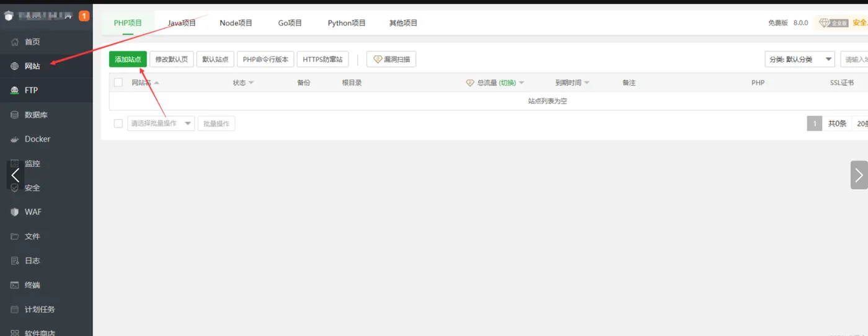
Task: Tick the select-all checkbox in table header
Action: (118, 82)
